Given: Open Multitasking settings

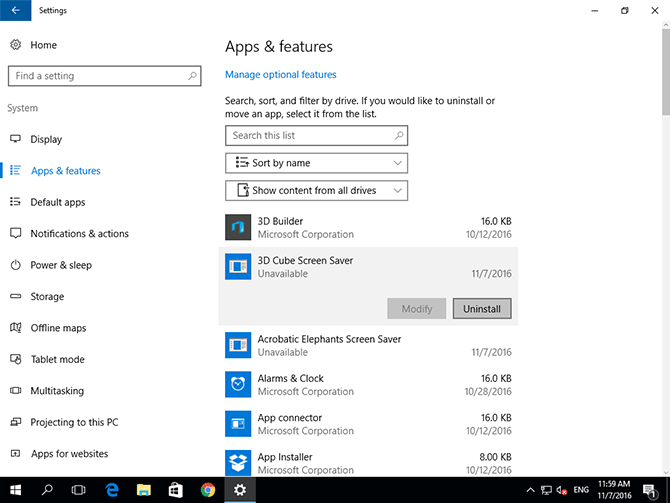Looking at the screenshot, I should point(57,391).
